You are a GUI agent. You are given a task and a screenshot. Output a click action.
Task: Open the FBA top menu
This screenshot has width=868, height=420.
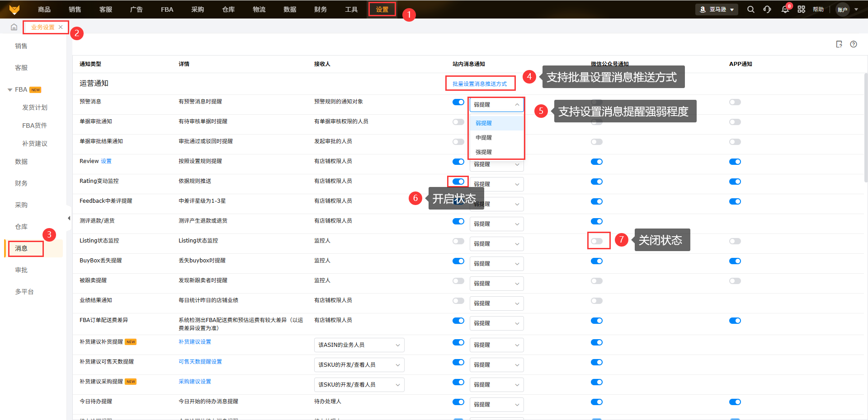coord(167,9)
